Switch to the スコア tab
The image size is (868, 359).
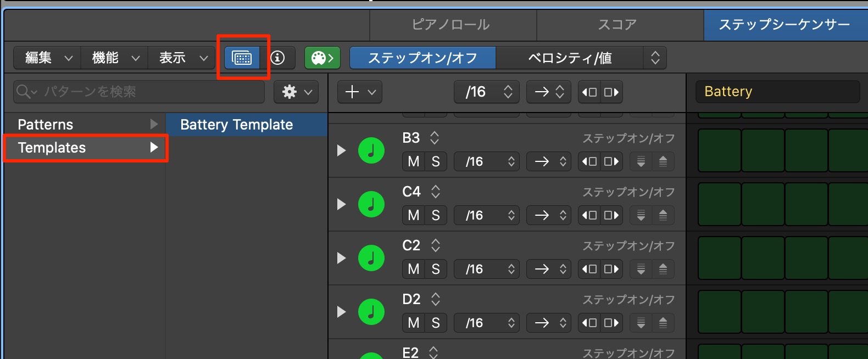[x=620, y=25]
